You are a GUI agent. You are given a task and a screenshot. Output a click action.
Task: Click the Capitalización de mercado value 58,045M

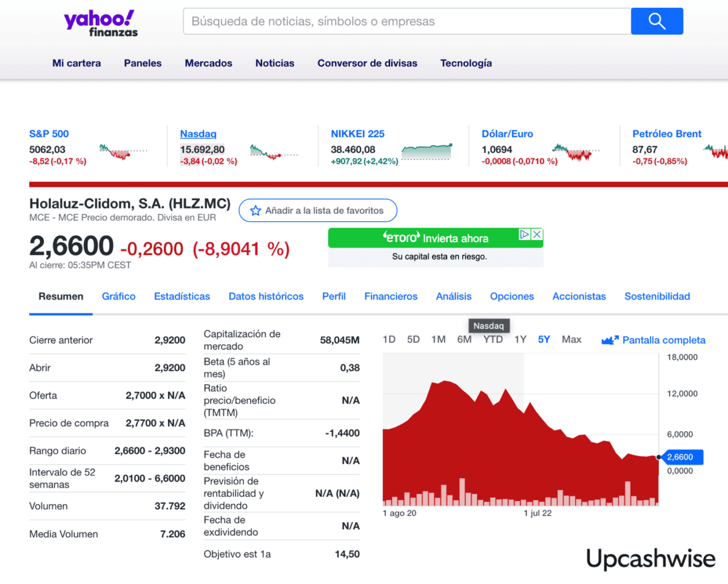click(x=340, y=340)
